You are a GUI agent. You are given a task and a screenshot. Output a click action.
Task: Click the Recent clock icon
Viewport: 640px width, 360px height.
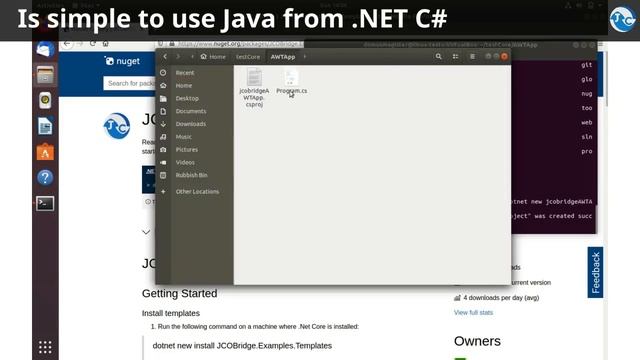(163, 73)
